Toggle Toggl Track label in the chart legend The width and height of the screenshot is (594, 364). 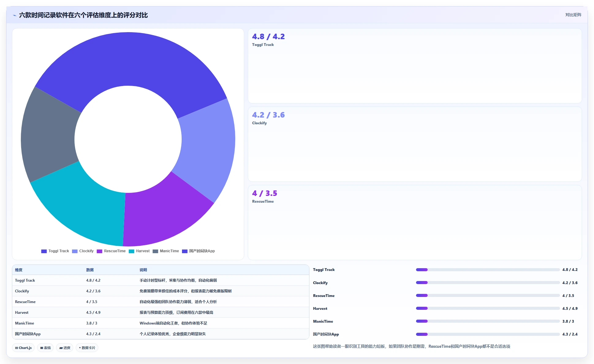click(59, 251)
